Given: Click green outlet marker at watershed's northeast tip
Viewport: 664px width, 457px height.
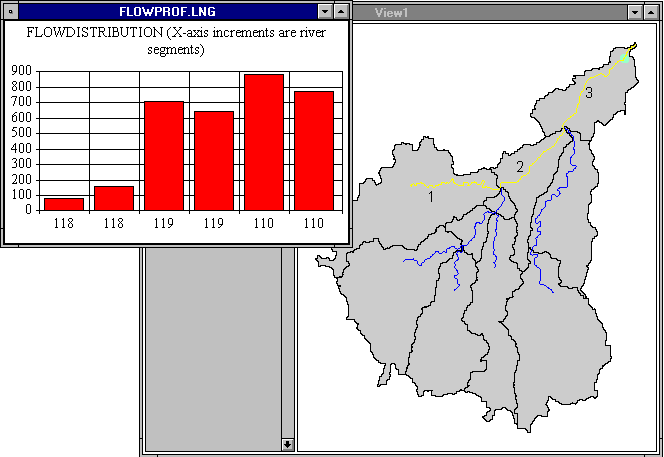Looking at the screenshot, I should 625,58.
